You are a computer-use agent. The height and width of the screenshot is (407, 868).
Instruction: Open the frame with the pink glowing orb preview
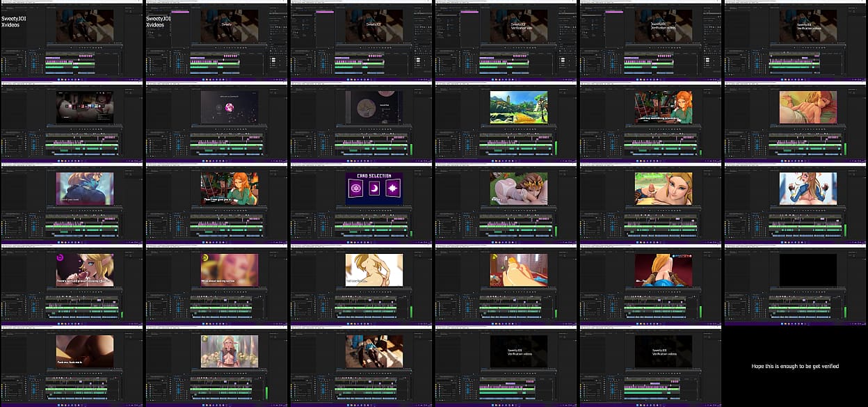click(x=216, y=121)
